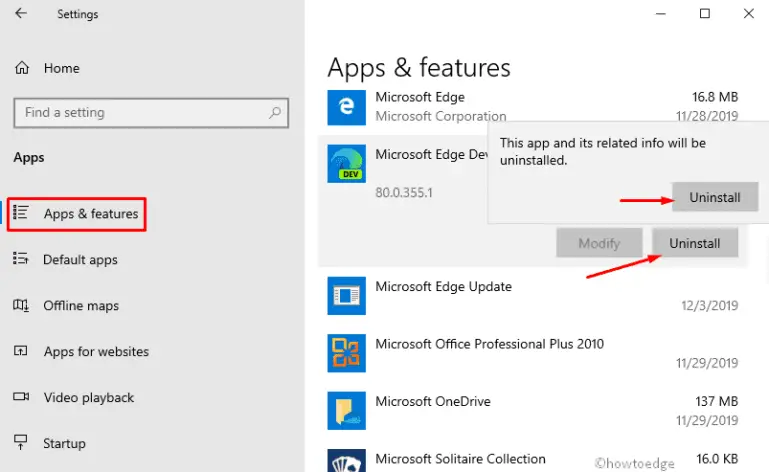Click Uninstall button beside Modify

coord(694,243)
